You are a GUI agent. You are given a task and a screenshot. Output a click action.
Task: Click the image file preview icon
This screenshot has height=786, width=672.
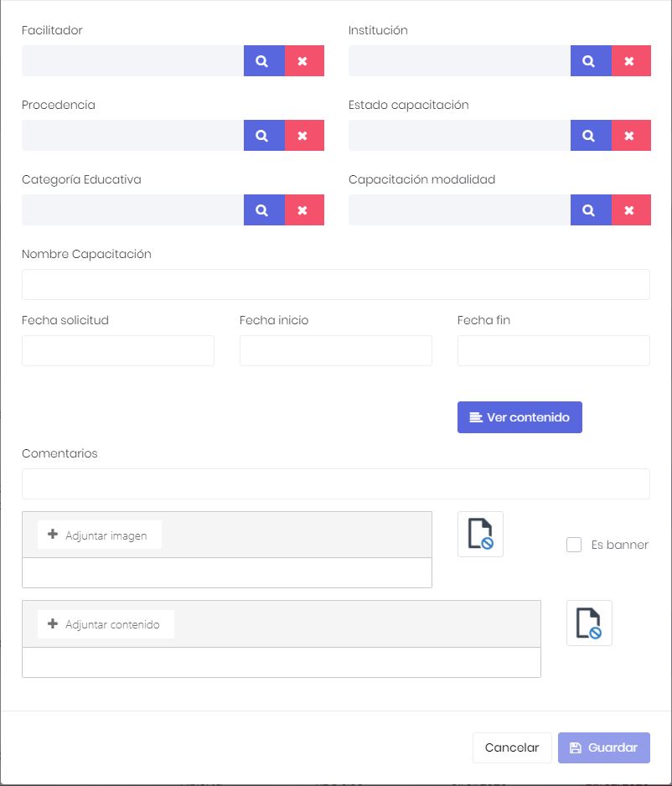click(480, 535)
